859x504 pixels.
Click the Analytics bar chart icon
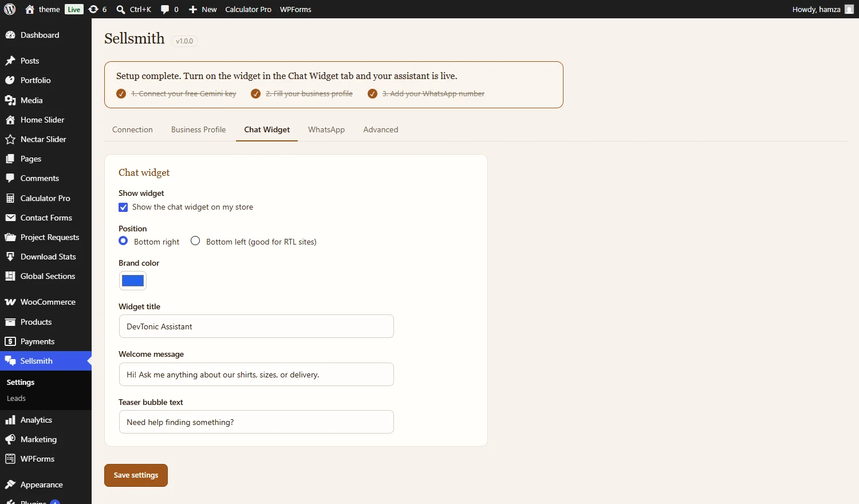tap(10, 420)
